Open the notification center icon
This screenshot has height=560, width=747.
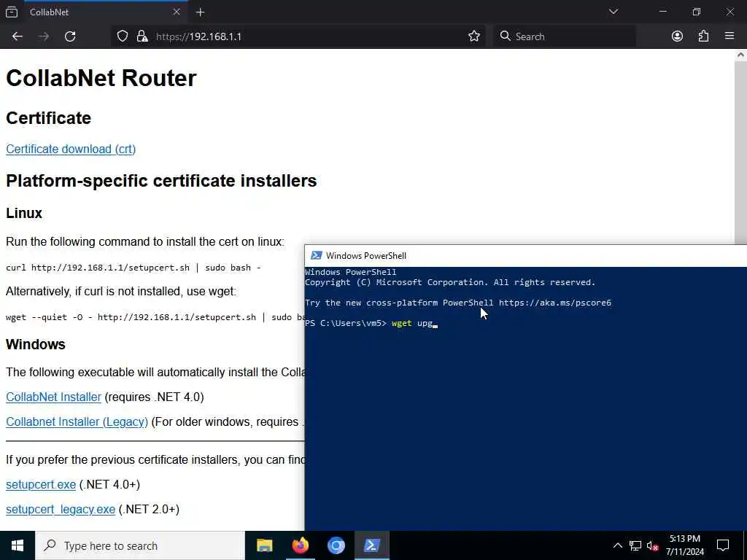(723, 545)
